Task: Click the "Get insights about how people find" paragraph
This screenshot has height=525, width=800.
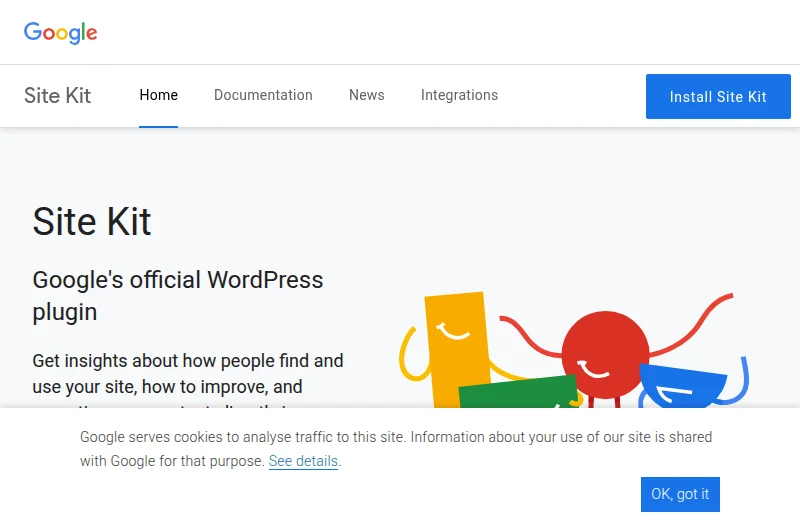Action: (x=188, y=380)
